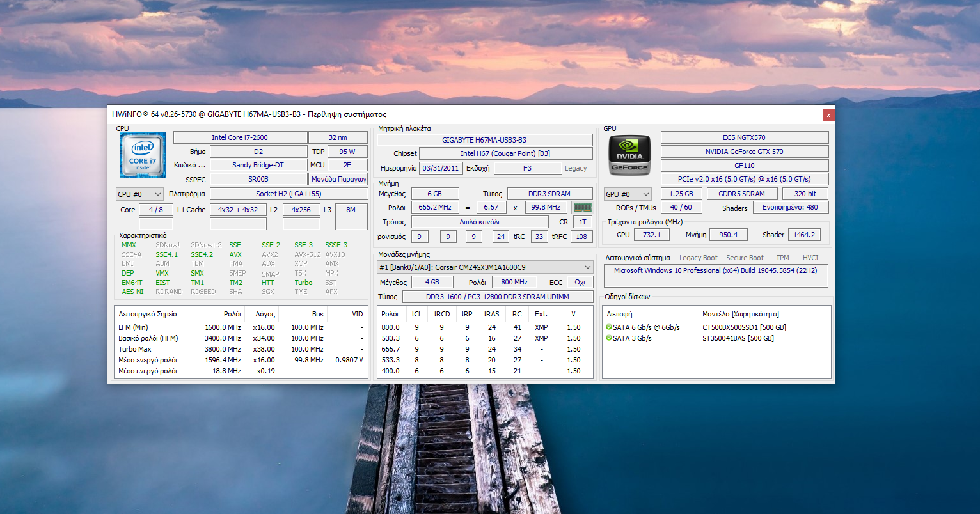Click the AES-NI feature flag
Viewport: 980px width, 514px height.
coord(132,292)
